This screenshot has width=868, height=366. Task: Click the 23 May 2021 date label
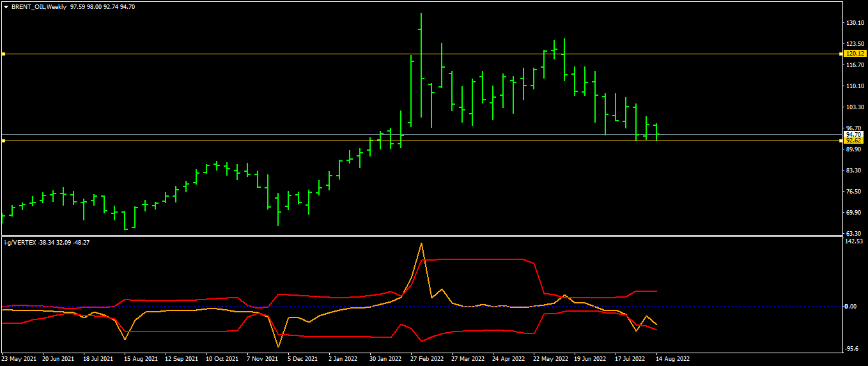20,359
